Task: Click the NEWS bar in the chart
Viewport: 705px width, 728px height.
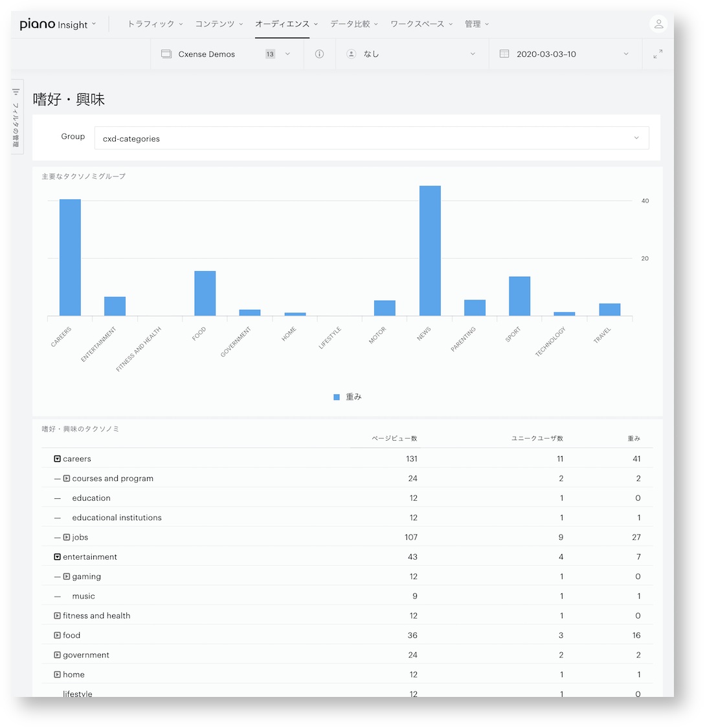Action: click(x=430, y=250)
